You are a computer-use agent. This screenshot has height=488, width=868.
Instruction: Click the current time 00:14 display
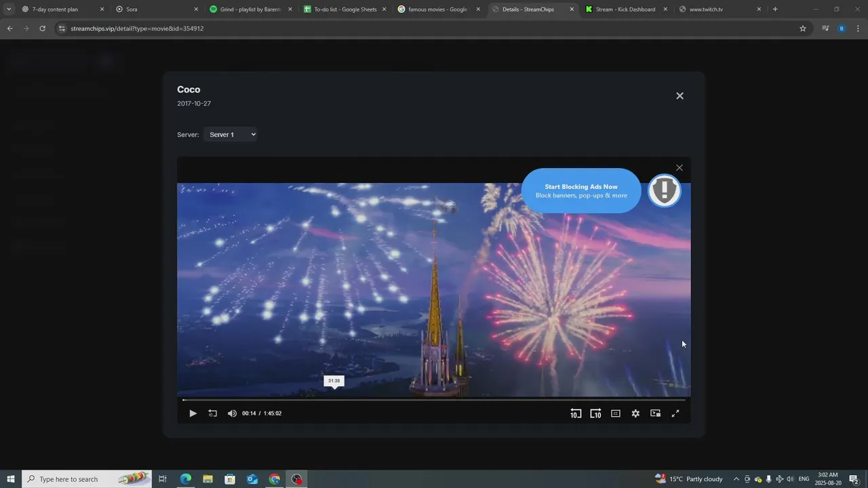pyautogui.click(x=249, y=413)
